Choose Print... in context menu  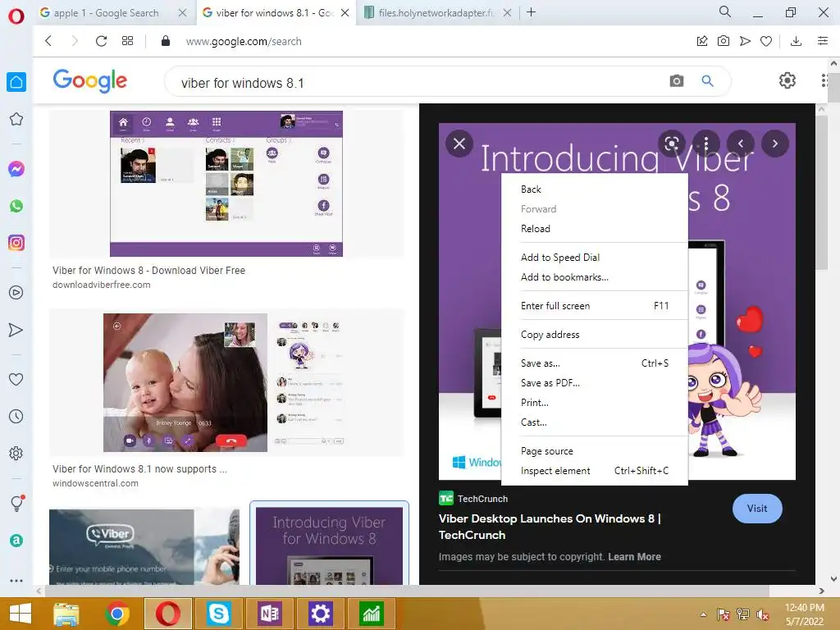click(x=595, y=403)
